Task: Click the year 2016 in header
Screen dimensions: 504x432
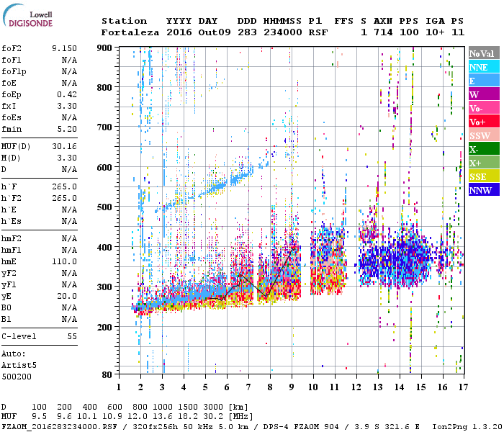Action: (179, 32)
